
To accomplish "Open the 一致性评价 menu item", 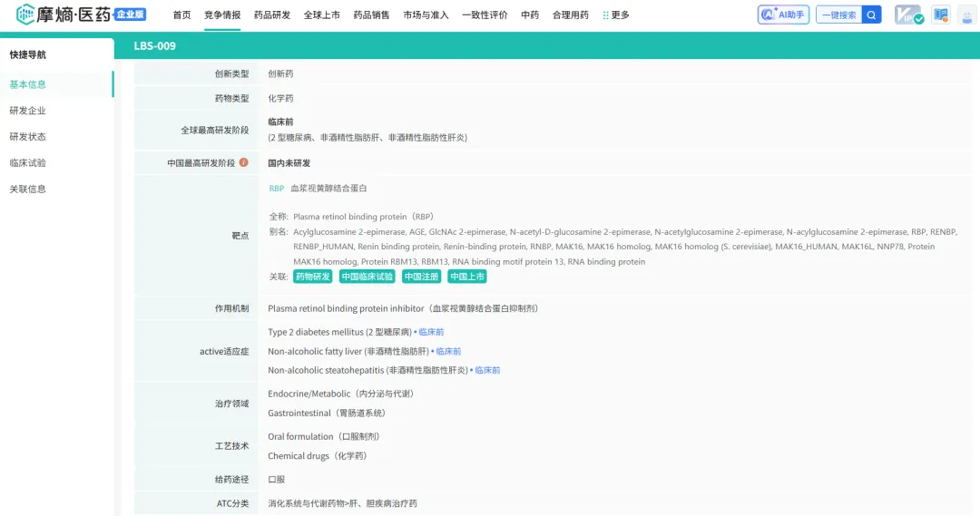I will pos(485,15).
